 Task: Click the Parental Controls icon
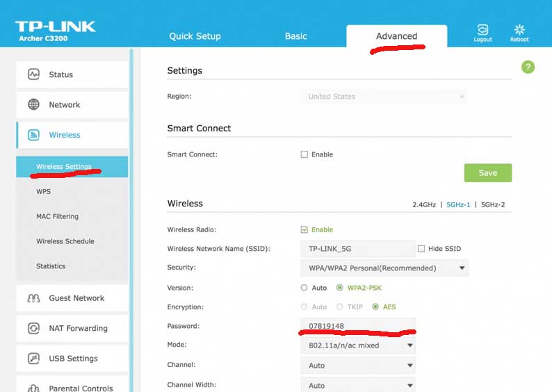pyautogui.click(x=33, y=388)
